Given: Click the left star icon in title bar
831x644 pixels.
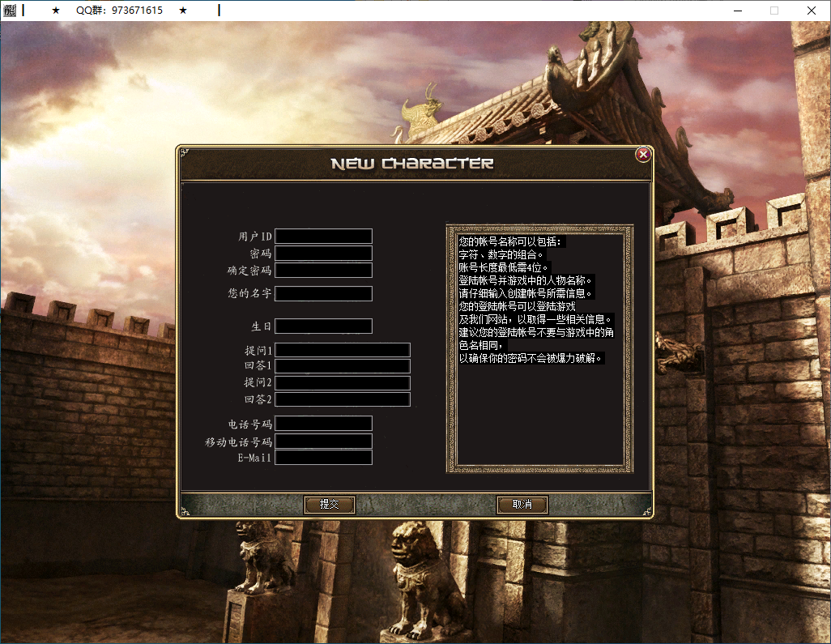Looking at the screenshot, I should (x=57, y=11).
